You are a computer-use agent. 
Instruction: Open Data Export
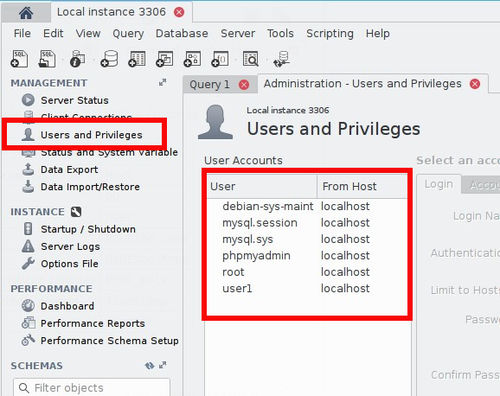[69, 170]
